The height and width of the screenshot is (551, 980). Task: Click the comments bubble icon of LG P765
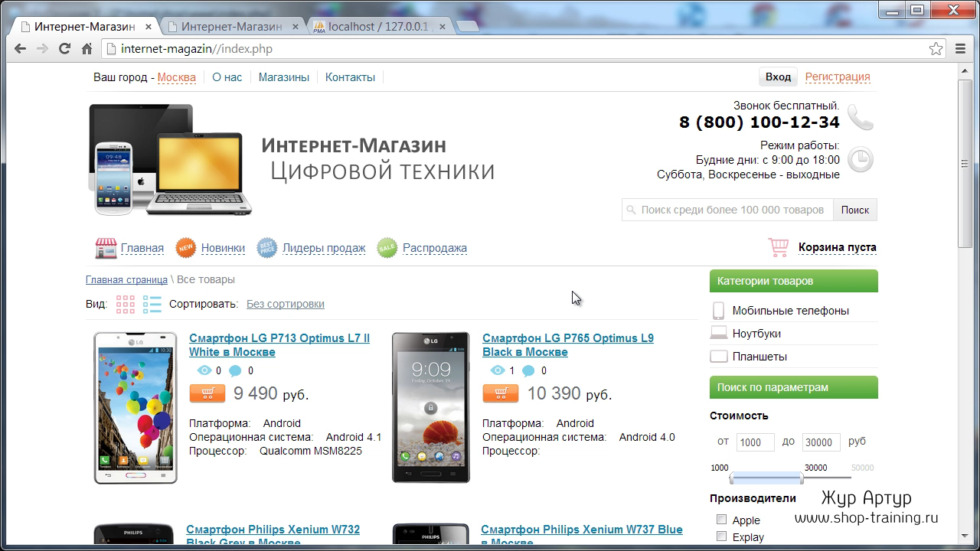point(528,370)
